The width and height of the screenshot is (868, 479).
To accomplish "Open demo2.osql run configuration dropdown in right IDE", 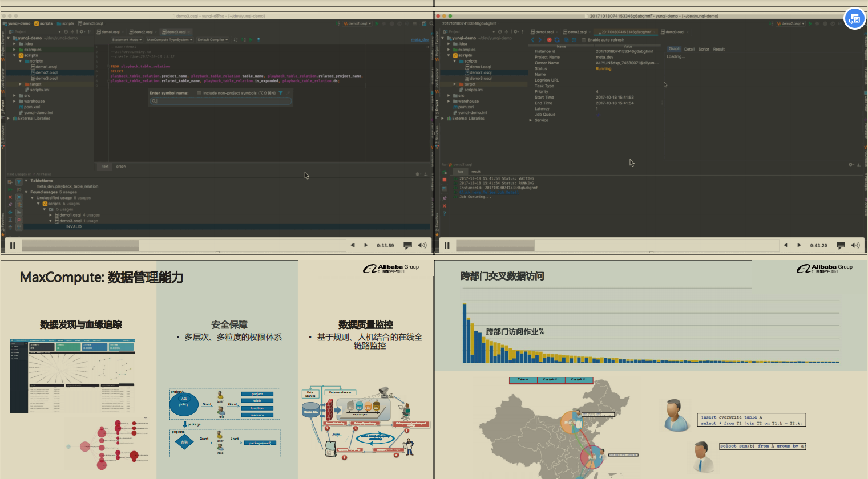I will click(x=791, y=23).
